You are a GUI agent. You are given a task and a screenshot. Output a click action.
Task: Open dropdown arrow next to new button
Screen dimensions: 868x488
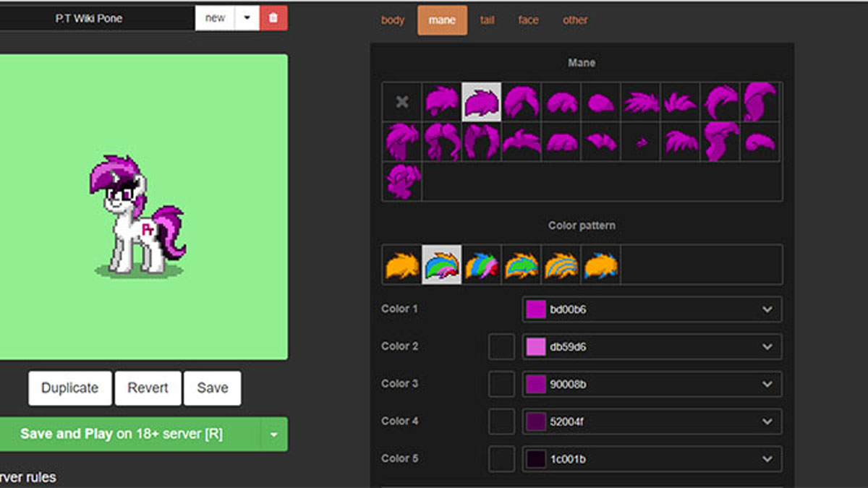247,18
